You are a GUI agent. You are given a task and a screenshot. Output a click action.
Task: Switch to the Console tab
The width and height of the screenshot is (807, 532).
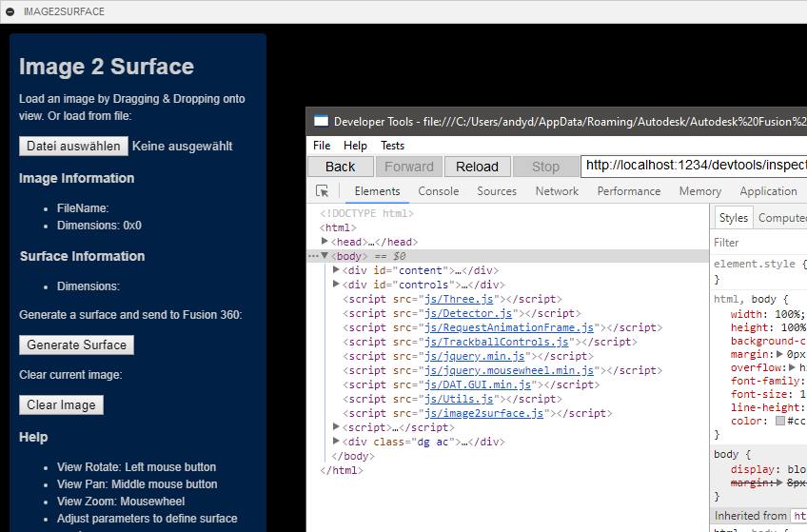pyautogui.click(x=439, y=191)
